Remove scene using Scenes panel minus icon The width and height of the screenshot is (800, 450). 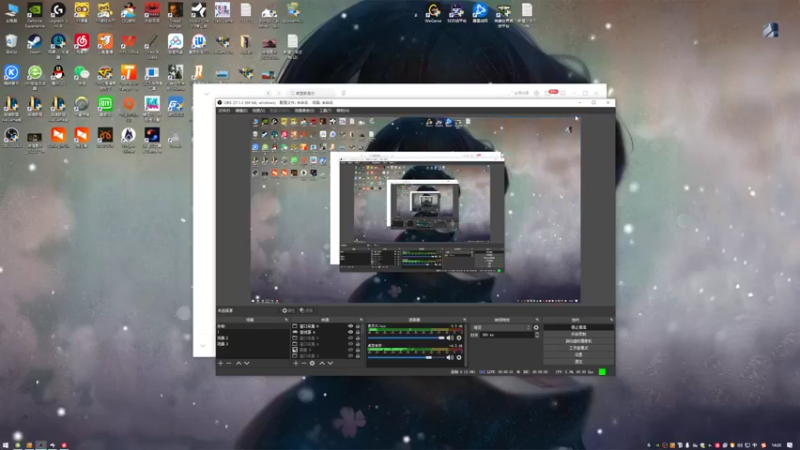229,363
